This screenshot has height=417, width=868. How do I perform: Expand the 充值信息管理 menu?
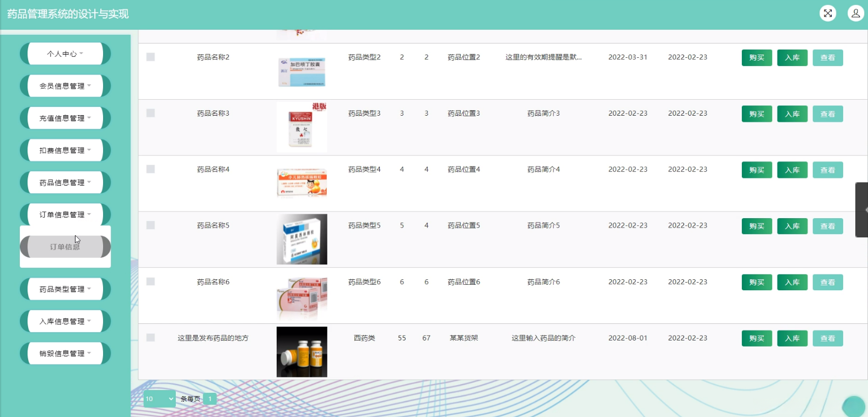(x=65, y=118)
